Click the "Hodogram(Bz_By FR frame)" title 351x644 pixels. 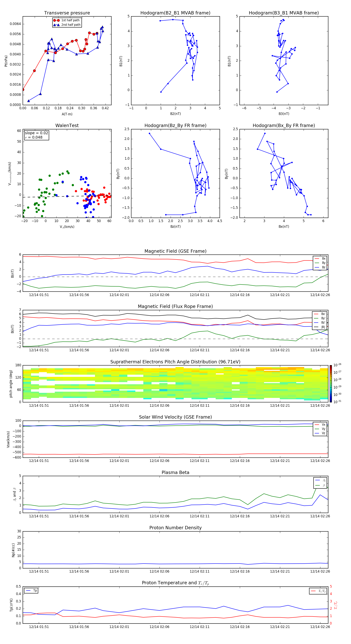pyautogui.click(x=175, y=125)
